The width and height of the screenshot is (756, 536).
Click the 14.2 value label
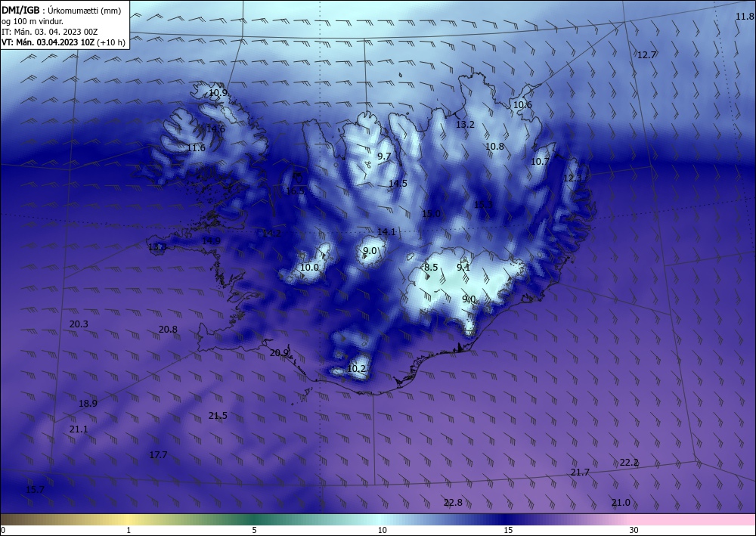271,233
